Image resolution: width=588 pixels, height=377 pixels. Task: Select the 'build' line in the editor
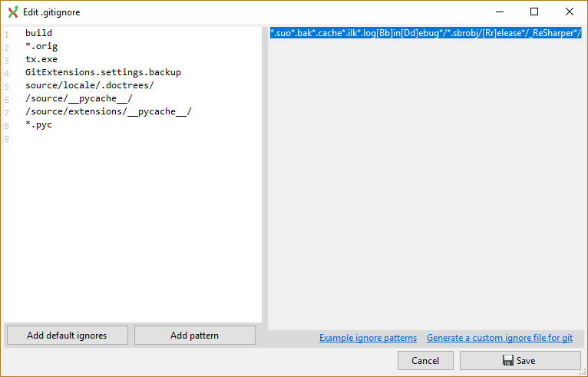(38, 33)
